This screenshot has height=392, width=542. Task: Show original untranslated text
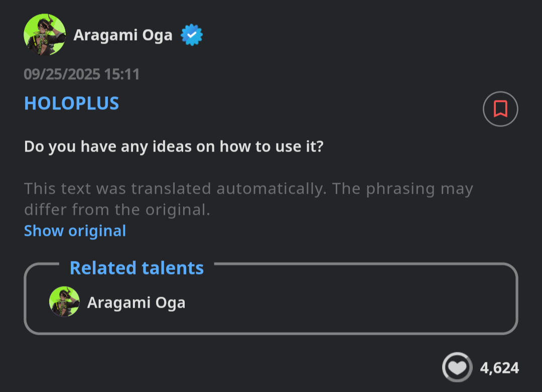[75, 231]
